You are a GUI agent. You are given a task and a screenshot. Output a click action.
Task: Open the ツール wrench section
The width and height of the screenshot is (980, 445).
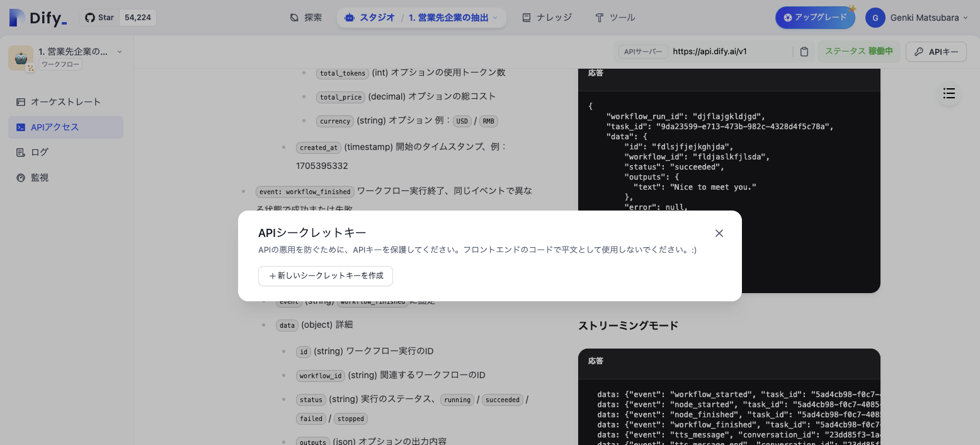pos(614,17)
